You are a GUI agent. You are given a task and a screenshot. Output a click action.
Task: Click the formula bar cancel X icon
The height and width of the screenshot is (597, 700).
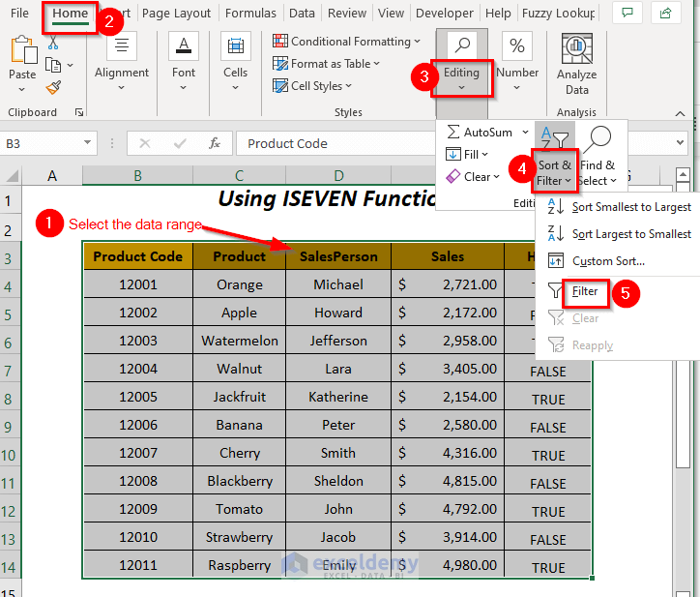[x=145, y=143]
